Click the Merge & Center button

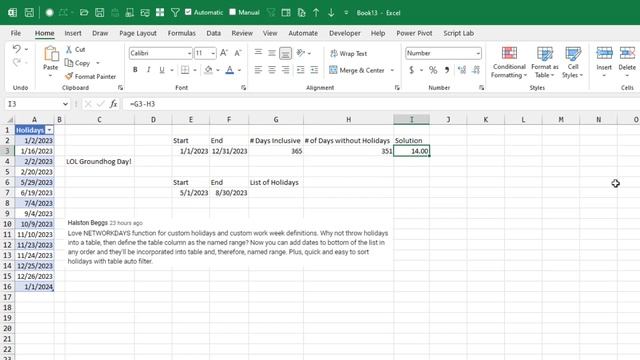[357, 70]
